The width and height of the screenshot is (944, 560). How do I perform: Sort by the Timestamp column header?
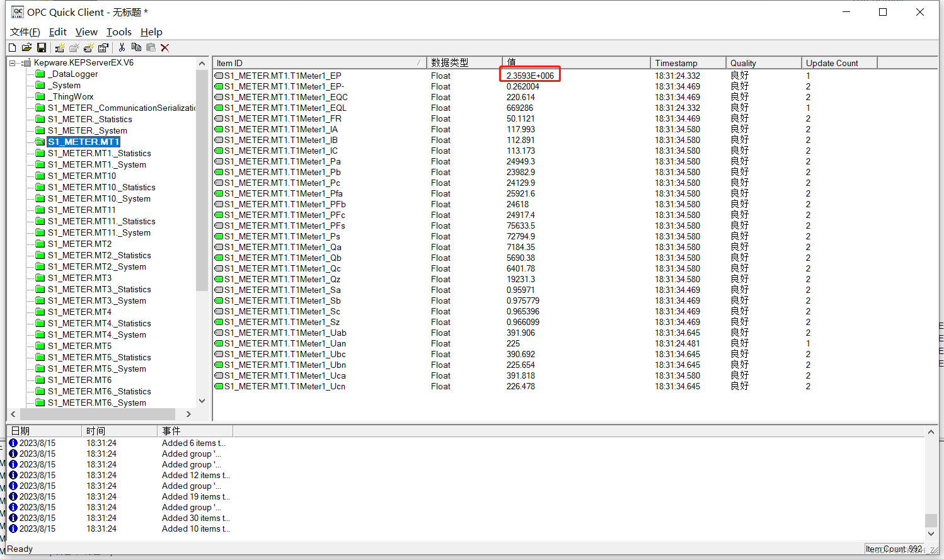pyautogui.click(x=687, y=62)
